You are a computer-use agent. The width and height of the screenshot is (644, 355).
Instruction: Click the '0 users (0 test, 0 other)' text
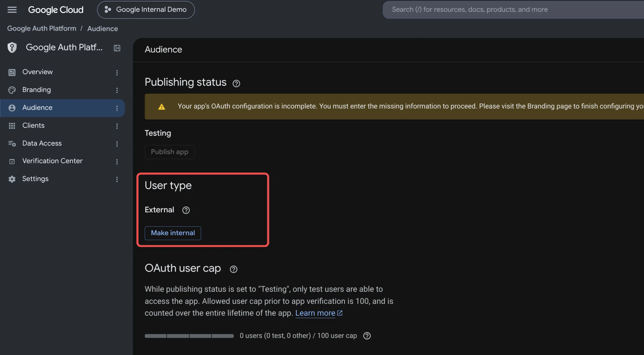pos(275,336)
